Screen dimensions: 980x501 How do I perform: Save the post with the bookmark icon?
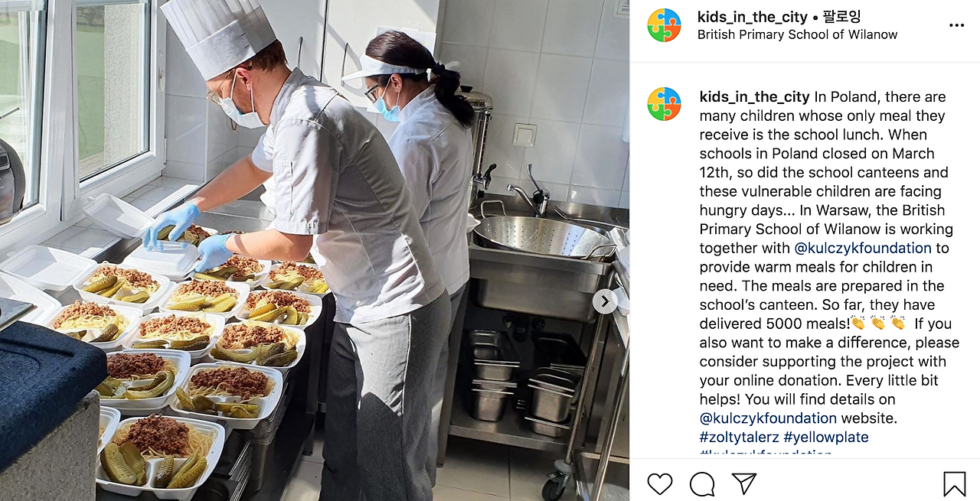pyautogui.click(x=954, y=483)
